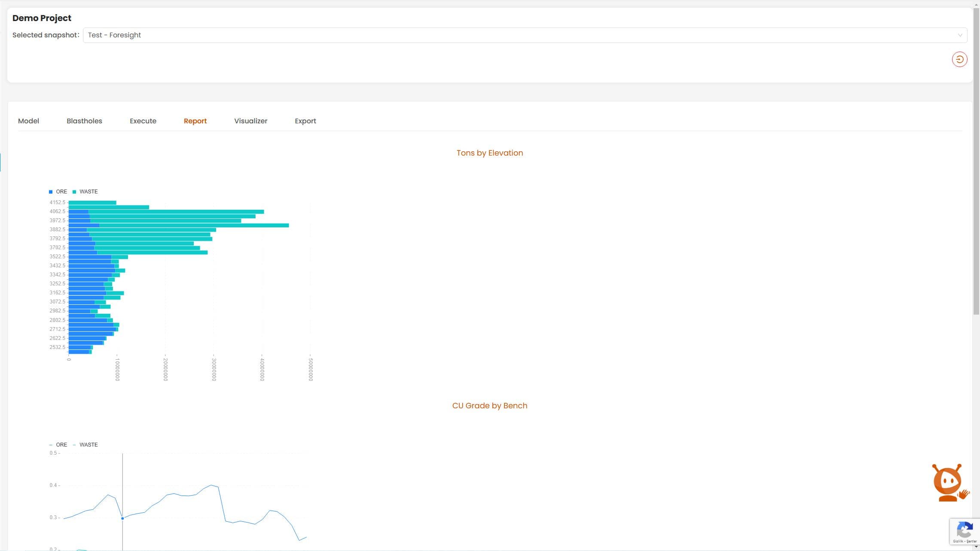Open the Export tab
The image size is (980, 551).
tap(305, 121)
